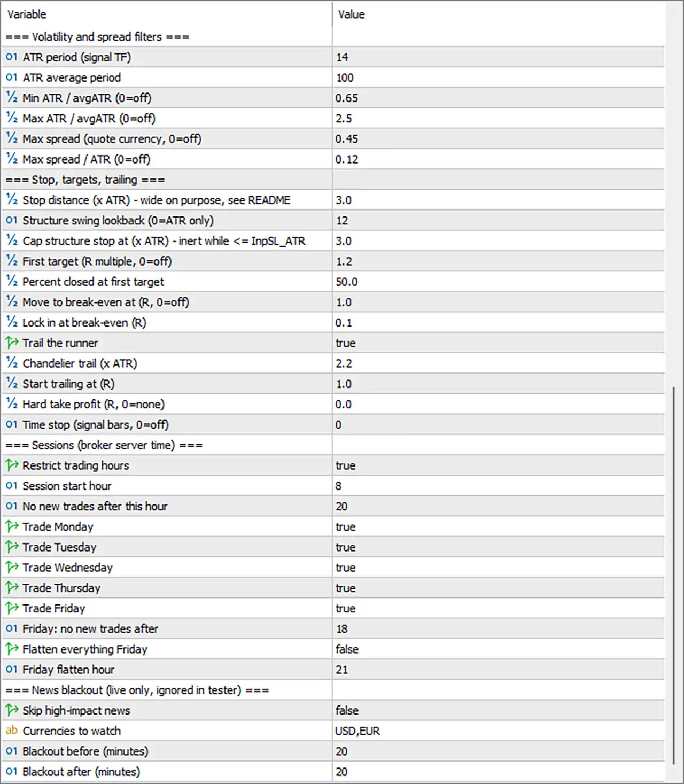Toggle the Skip high-impact news value
Image resolution: width=684 pixels, height=784 pixels.
click(498, 710)
